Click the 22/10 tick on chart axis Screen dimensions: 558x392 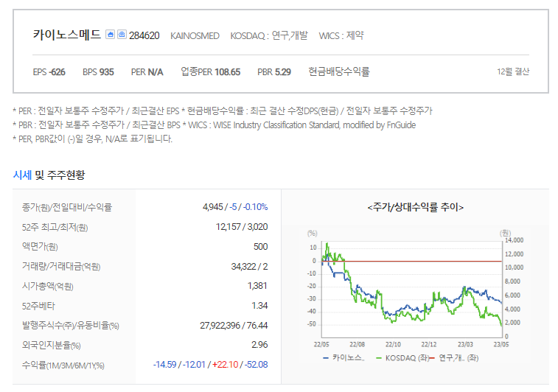393,344
